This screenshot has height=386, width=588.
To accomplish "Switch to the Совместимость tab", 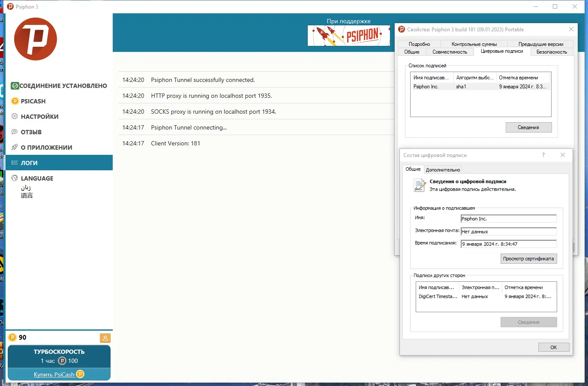I will click(x=450, y=52).
